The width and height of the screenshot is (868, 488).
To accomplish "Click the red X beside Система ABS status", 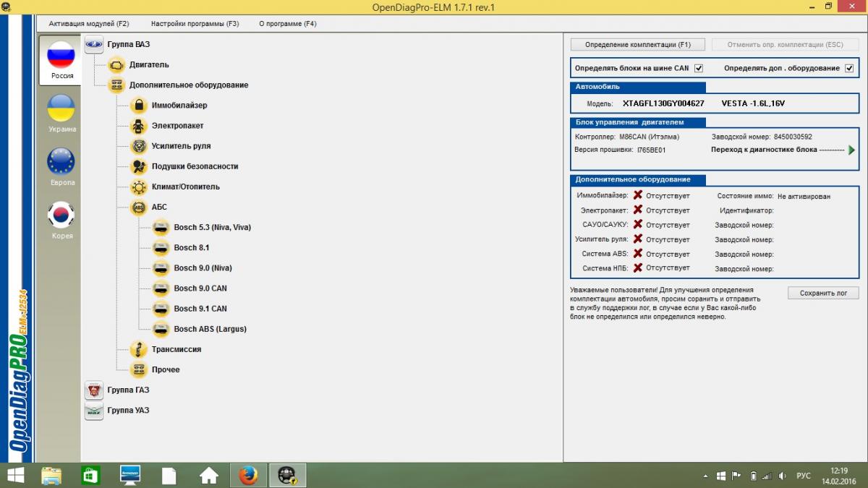I will click(x=638, y=254).
